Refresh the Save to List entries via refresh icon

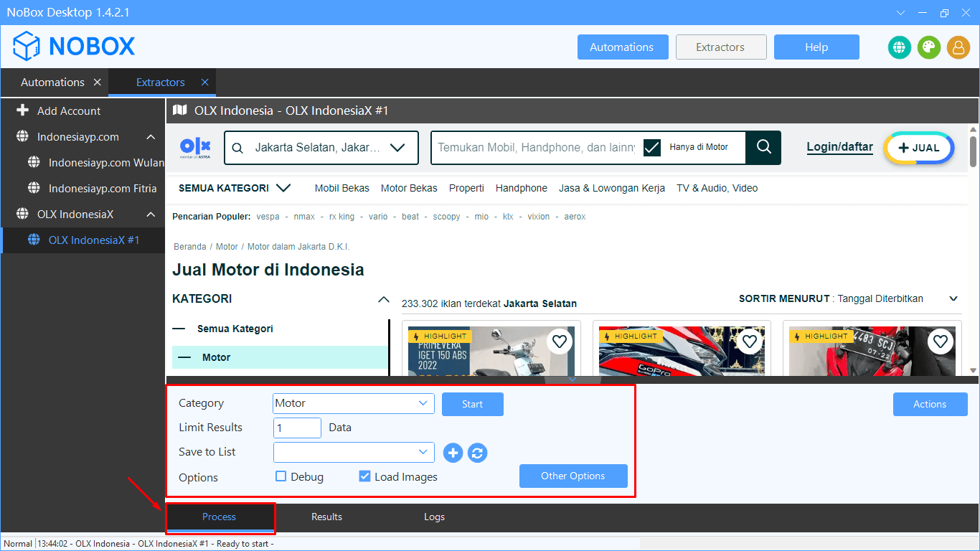[476, 453]
